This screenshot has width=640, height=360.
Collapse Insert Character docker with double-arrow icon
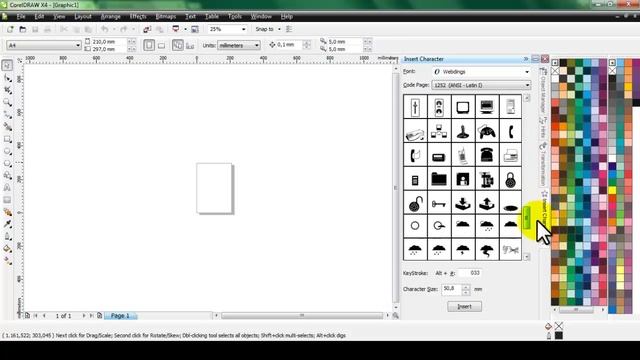pyautogui.click(x=526, y=59)
